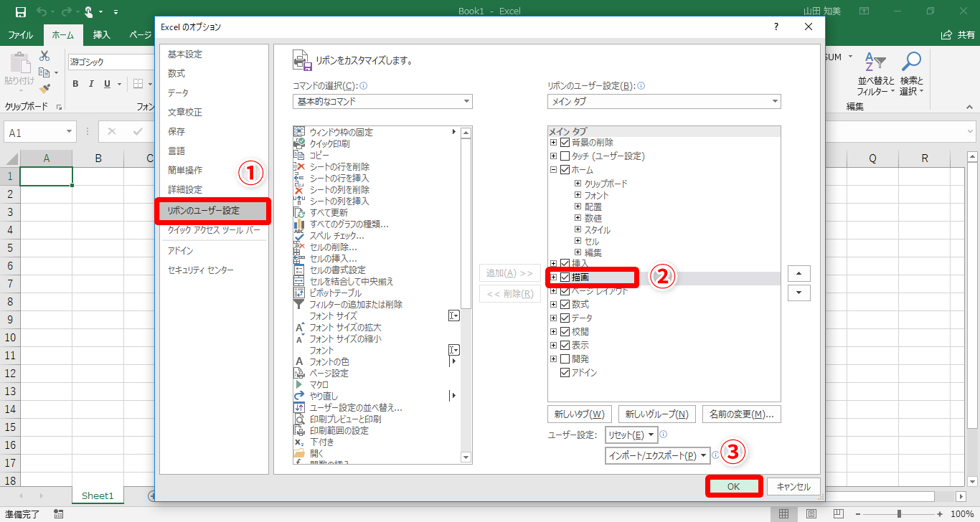Switch to Page Break Preview via the status bar icon
This screenshot has height=522, width=980.
[x=837, y=514]
